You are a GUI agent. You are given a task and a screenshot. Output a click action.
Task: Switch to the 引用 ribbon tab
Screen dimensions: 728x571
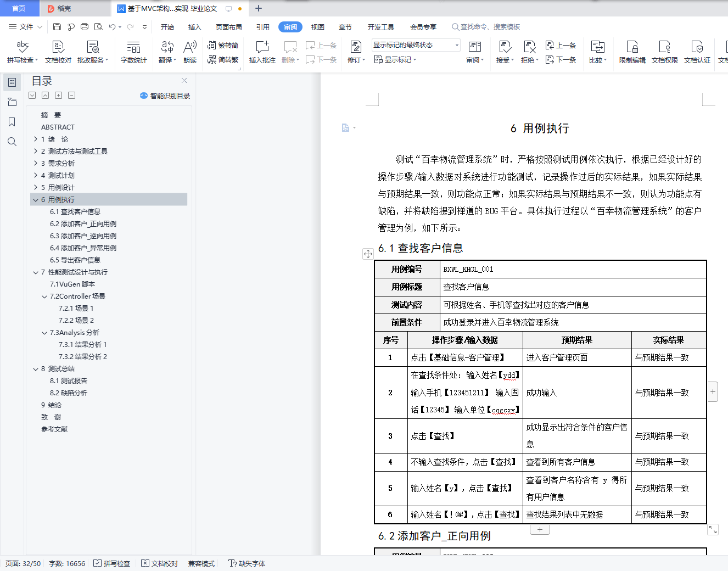263,27
